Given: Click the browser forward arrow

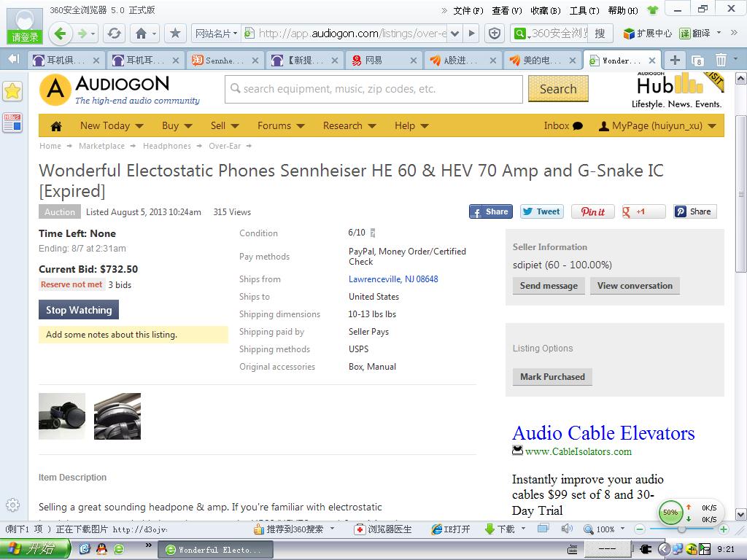Looking at the screenshot, I should click(x=83, y=34).
